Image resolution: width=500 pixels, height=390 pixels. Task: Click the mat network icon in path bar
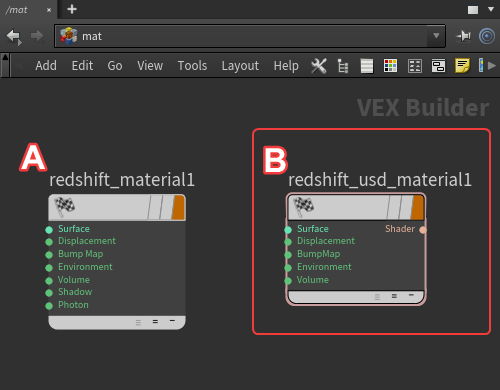pos(69,36)
